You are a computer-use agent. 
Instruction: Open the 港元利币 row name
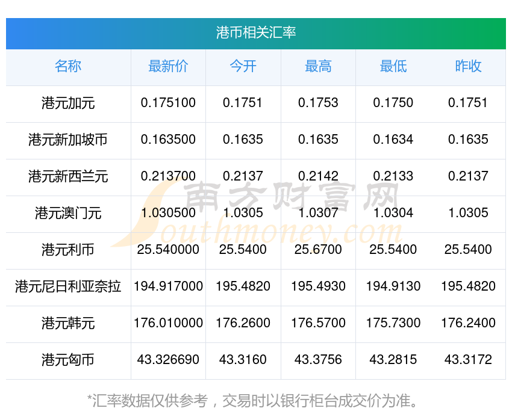pos(68,250)
